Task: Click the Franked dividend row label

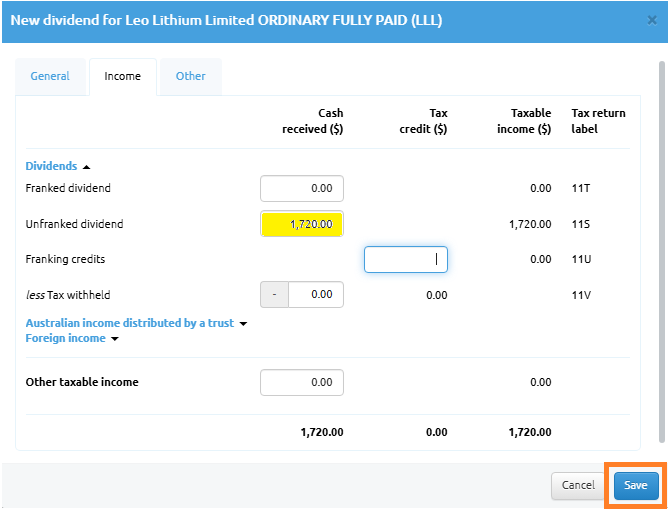Action: coord(68,188)
